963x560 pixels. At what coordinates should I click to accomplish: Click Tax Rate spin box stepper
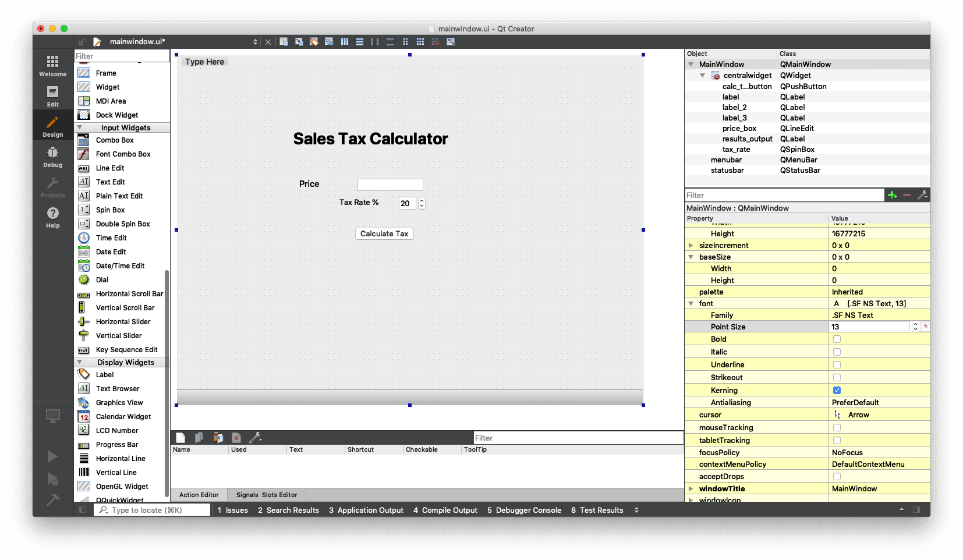click(x=422, y=203)
